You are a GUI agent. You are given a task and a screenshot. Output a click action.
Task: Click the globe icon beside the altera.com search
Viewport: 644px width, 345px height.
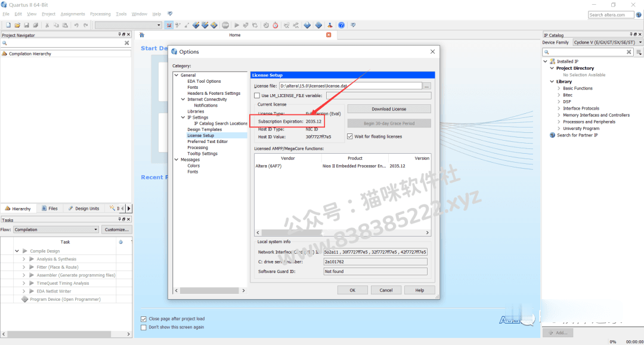(x=639, y=15)
